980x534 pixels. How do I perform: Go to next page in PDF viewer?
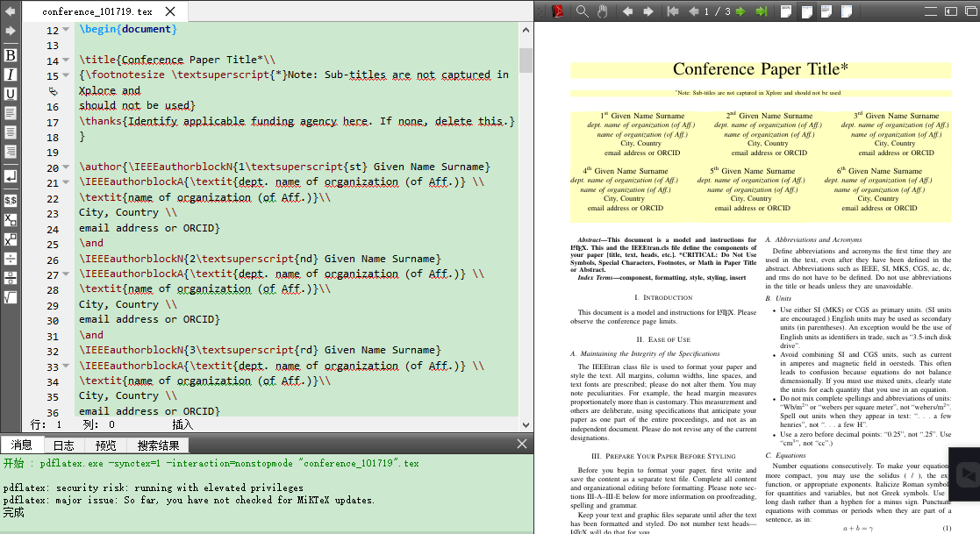pos(740,11)
